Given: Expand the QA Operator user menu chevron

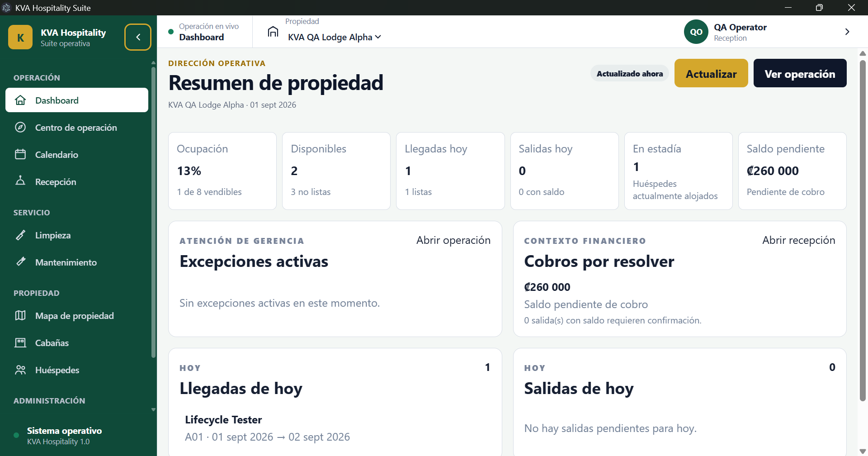Looking at the screenshot, I should 847,32.
